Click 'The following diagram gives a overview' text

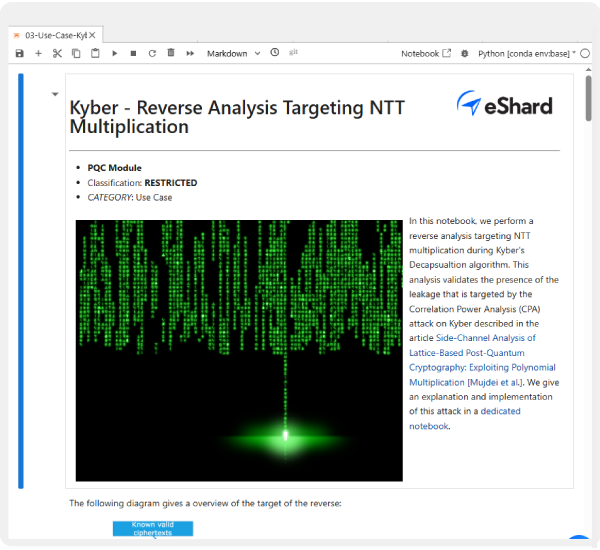[x=205, y=503]
